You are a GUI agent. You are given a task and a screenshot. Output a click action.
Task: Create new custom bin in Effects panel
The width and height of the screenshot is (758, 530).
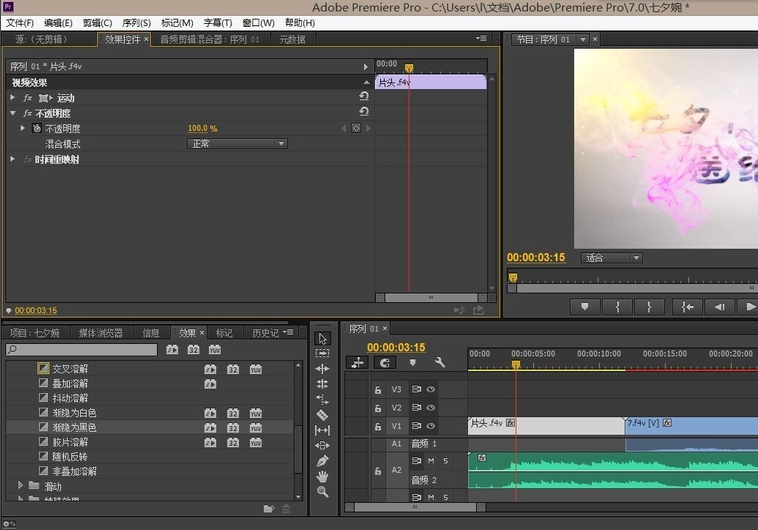click(268, 509)
